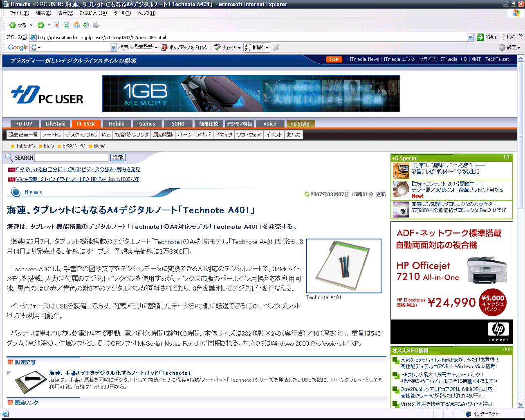The image size is (525, 420).
Task: Open the address bar dropdown arrow
Action: pos(470,37)
